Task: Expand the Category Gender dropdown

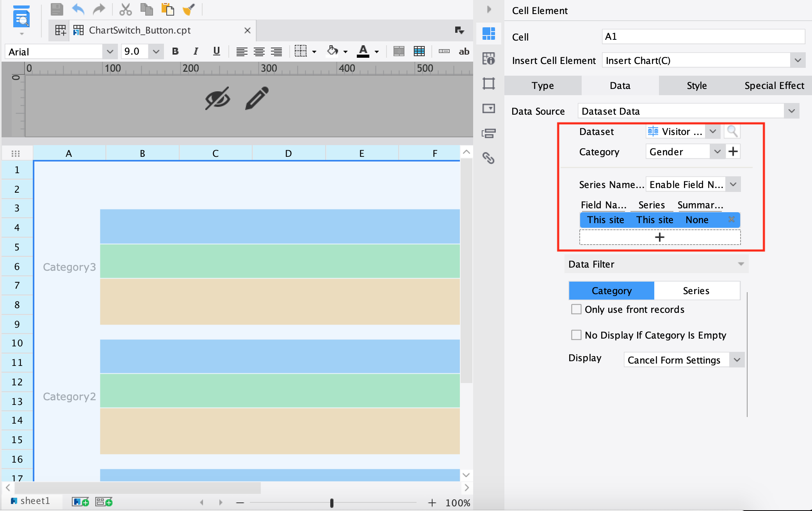Action: pos(717,152)
